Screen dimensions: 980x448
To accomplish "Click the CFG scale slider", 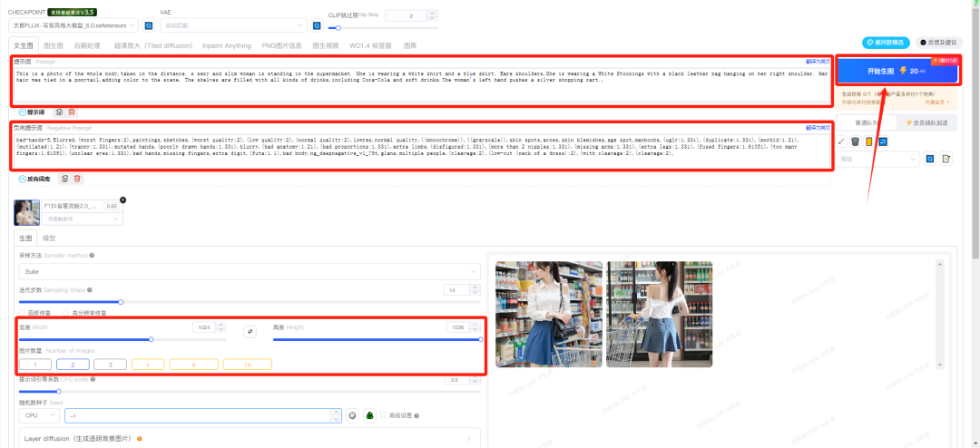I will [x=250, y=391].
